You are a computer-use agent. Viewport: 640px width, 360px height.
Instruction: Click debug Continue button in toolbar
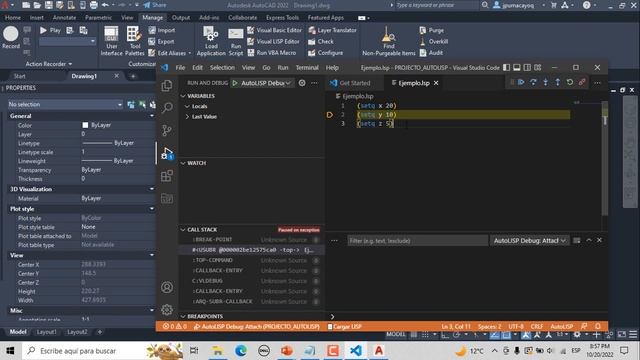point(521,82)
